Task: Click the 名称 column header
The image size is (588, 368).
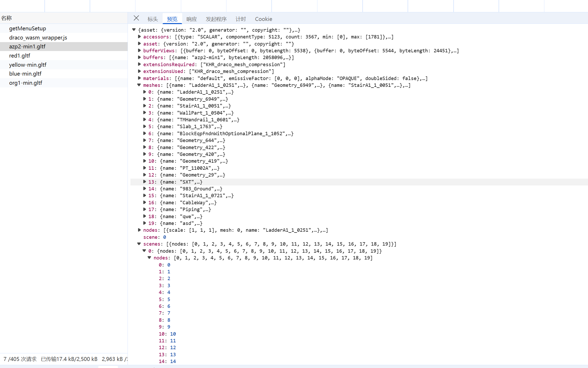Action: [x=7, y=18]
